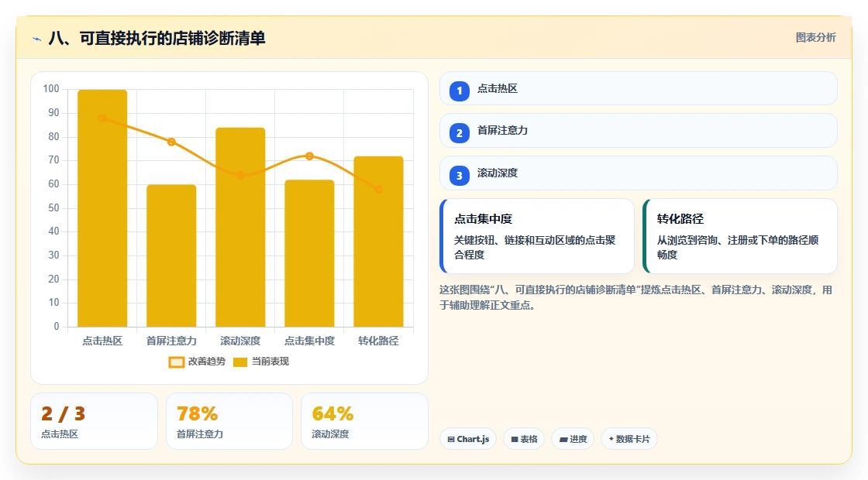868x480 pixels.
Task: Click the icon in the 进度 tag
Action: pyautogui.click(x=563, y=439)
